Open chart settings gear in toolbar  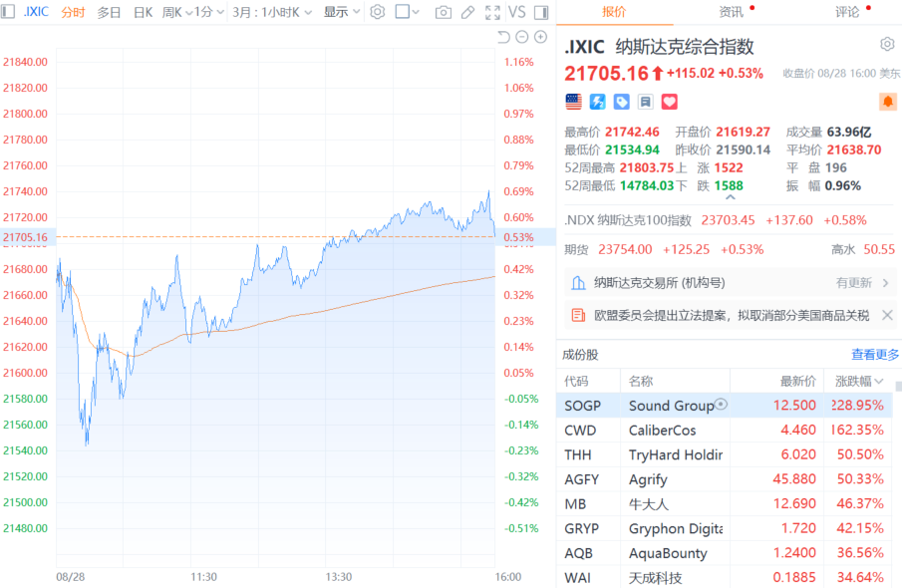[x=378, y=12]
